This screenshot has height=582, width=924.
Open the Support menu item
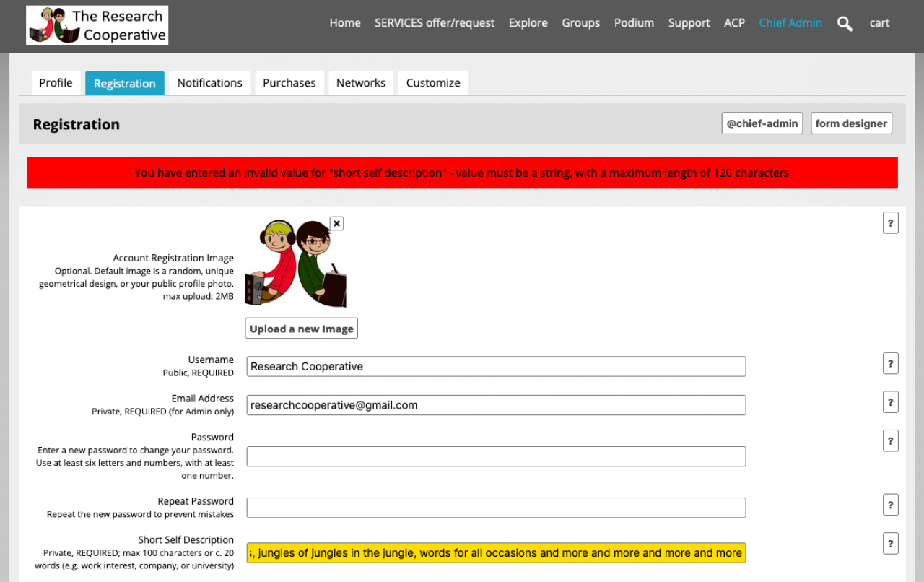point(689,23)
